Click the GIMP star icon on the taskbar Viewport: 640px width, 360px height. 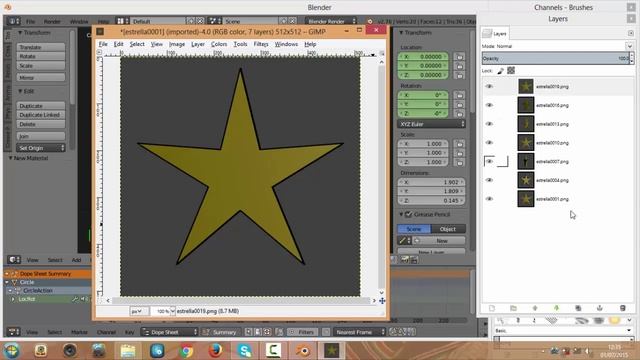click(331, 350)
